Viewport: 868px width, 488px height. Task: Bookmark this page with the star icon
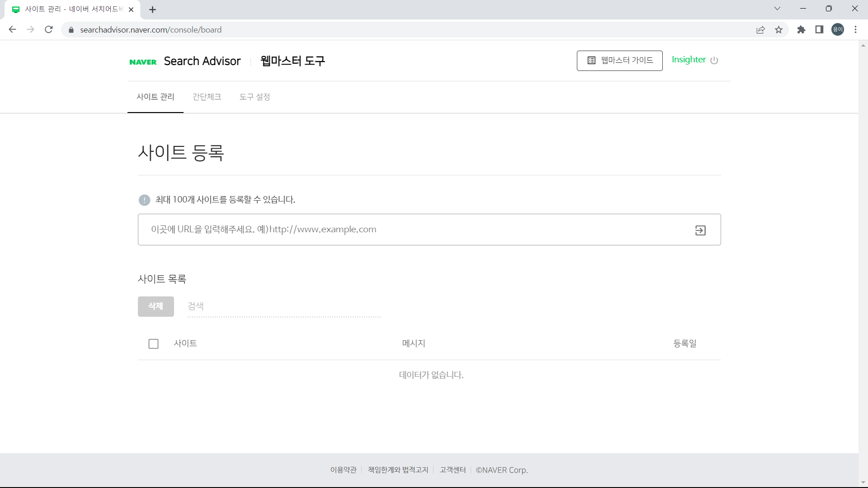tap(779, 29)
